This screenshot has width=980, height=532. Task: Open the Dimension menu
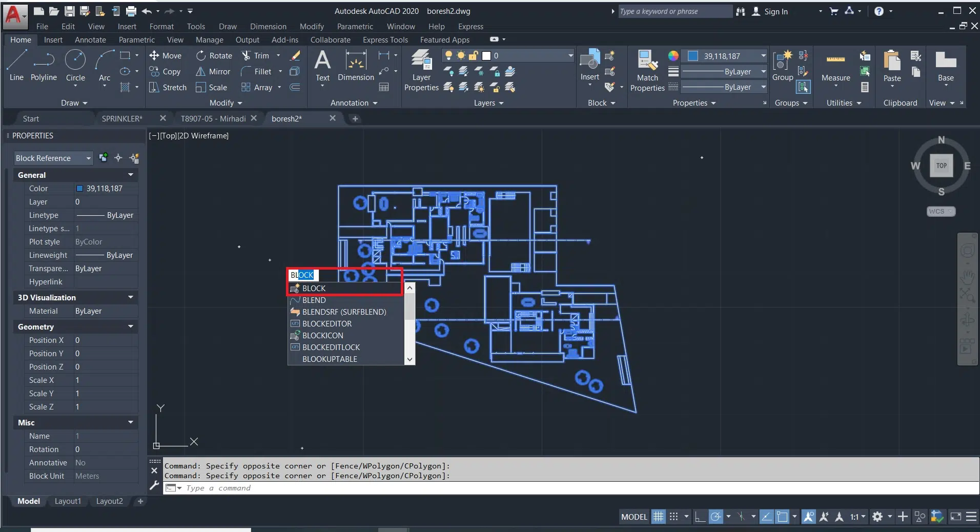(x=268, y=27)
